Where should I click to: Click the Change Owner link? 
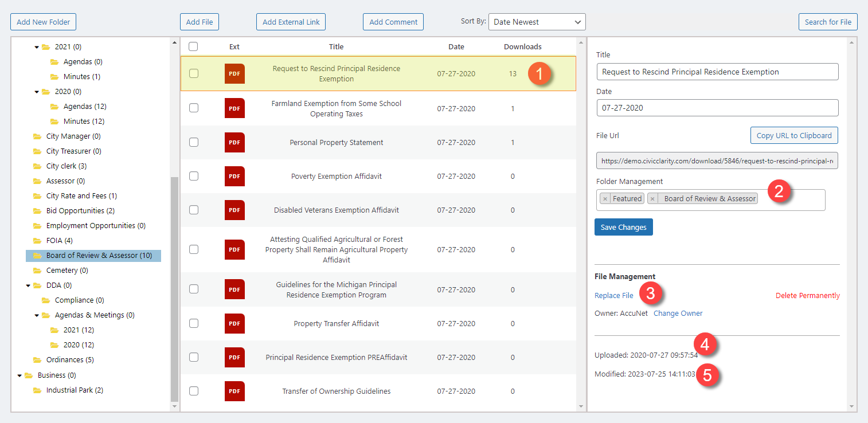click(678, 314)
